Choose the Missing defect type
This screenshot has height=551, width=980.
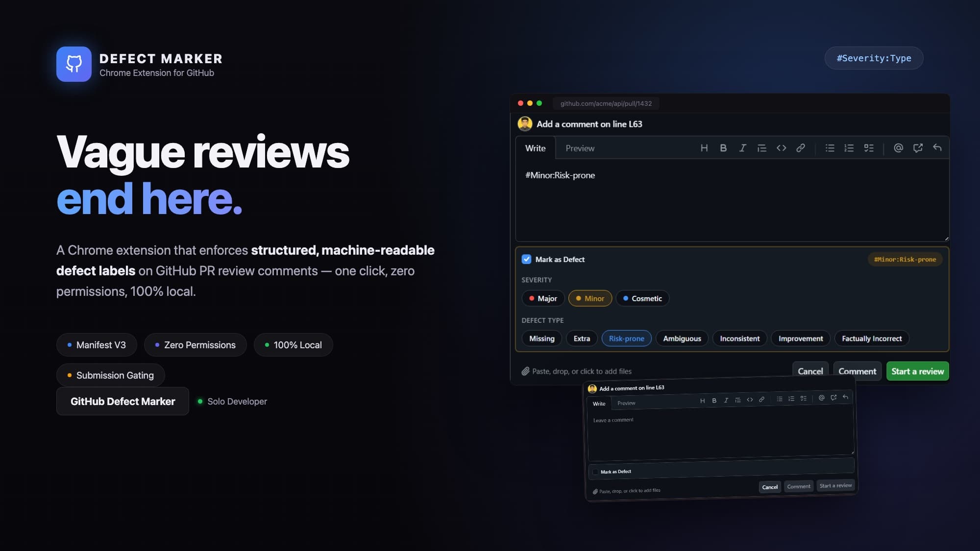pos(542,338)
